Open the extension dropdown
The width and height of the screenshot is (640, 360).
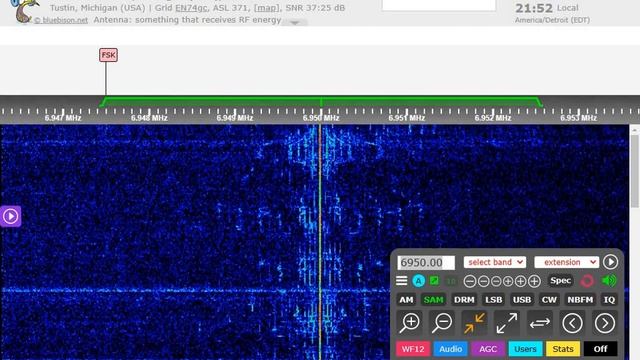point(567,262)
